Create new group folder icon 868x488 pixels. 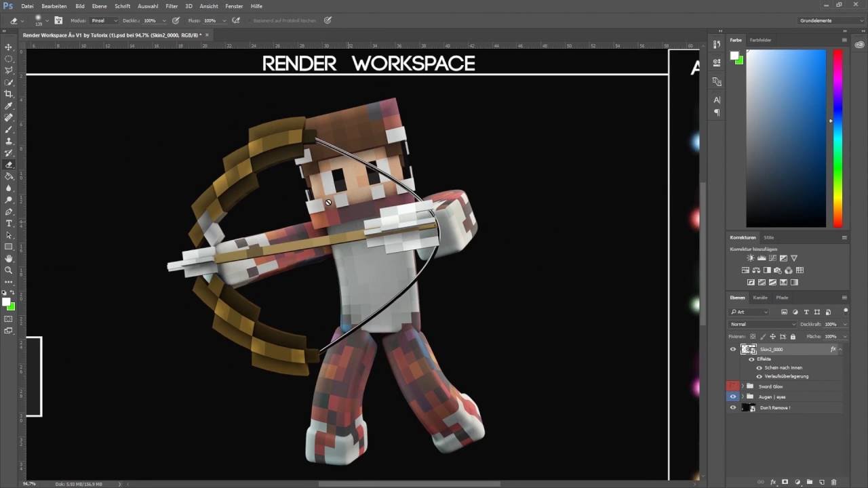tap(810, 482)
